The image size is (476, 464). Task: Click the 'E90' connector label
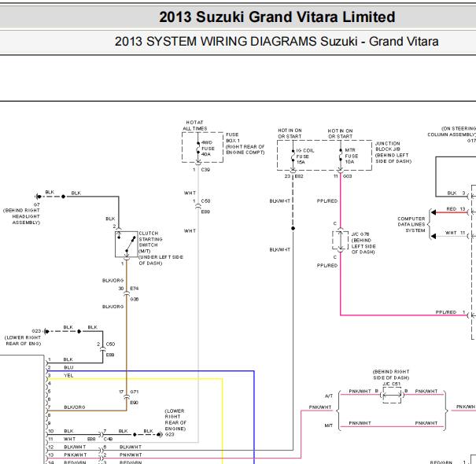pos(135,403)
